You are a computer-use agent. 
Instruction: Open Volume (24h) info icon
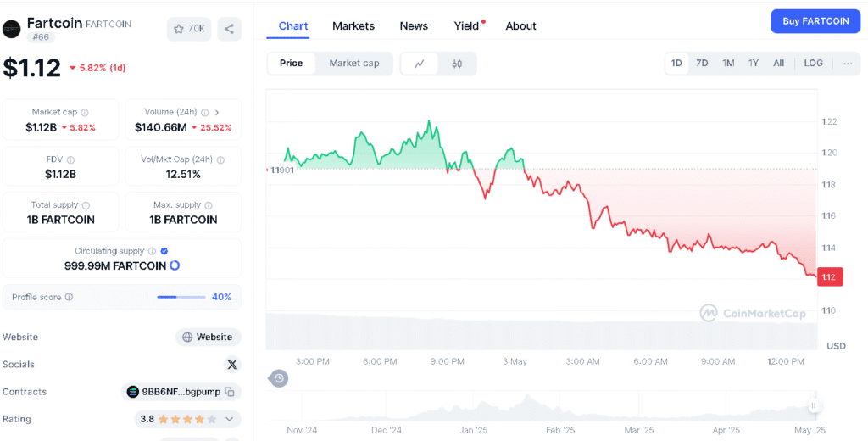pos(205,113)
